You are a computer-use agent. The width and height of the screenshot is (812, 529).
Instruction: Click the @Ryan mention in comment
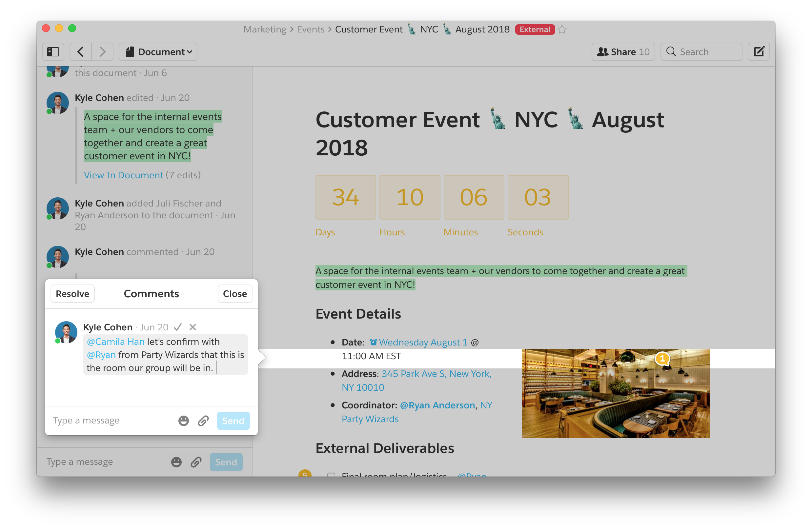(101, 355)
